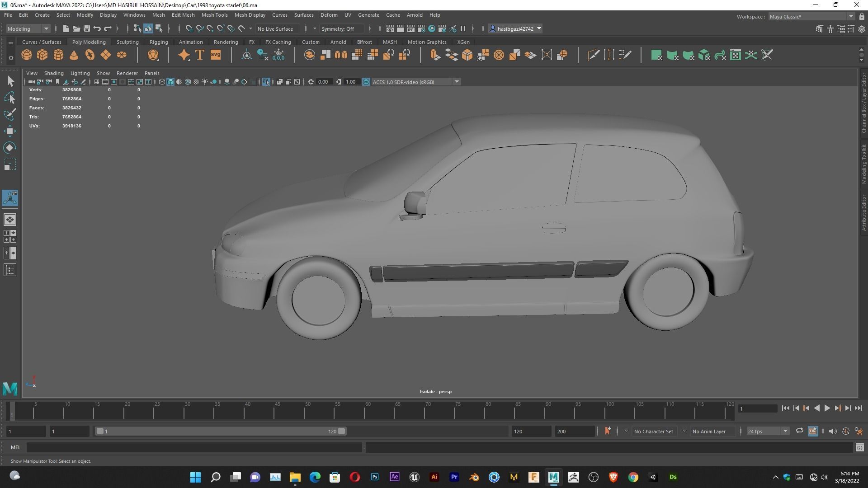Screen dimensions: 868x488
Task: Switch to the Rigging shelf tab
Action: tap(159, 42)
